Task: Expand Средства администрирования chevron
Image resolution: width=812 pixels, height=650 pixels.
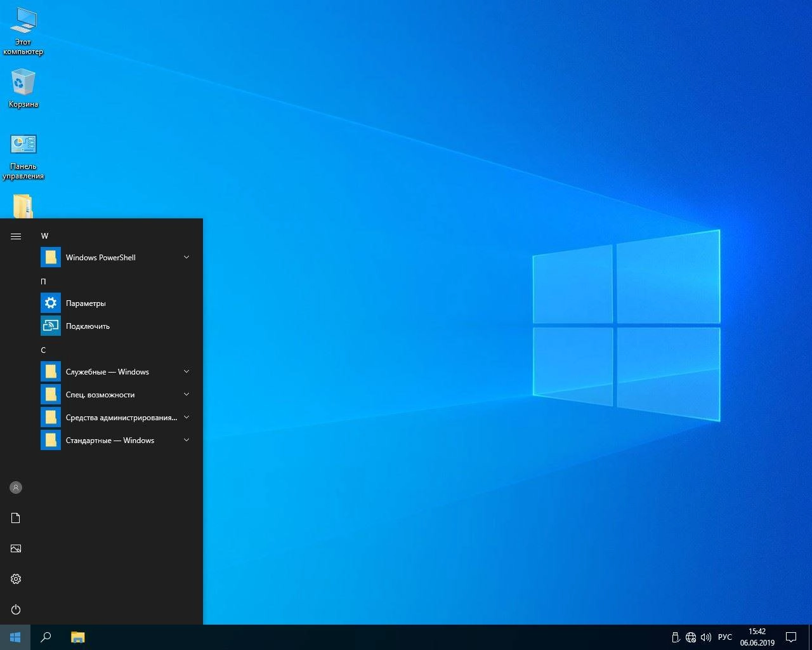Action: tap(187, 417)
